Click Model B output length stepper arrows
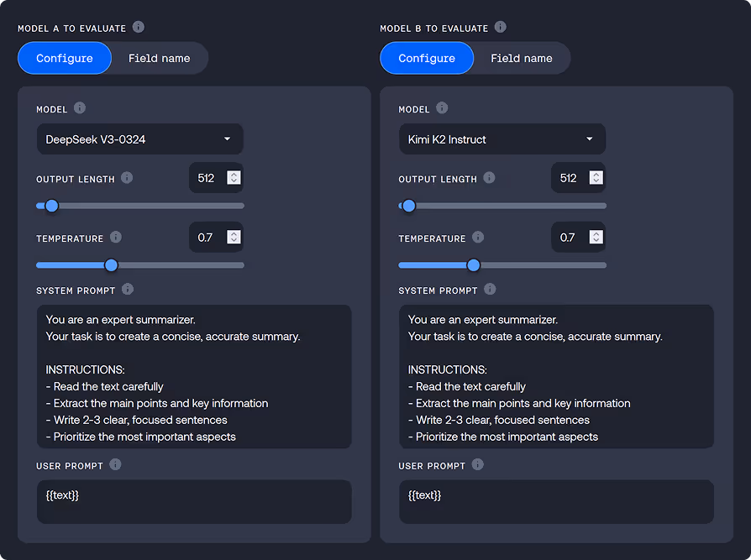The image size is (751, 560). pyautogui.click(x=596, y=178)
